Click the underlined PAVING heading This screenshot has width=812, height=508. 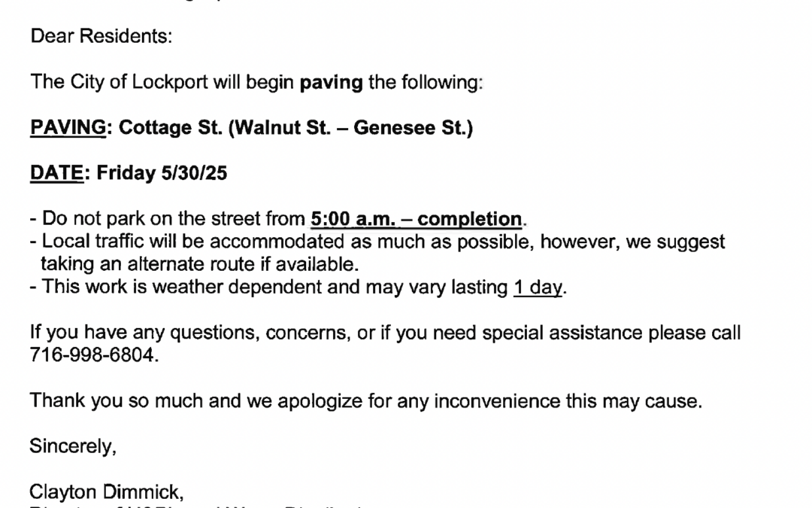click(x=68, y=127)
